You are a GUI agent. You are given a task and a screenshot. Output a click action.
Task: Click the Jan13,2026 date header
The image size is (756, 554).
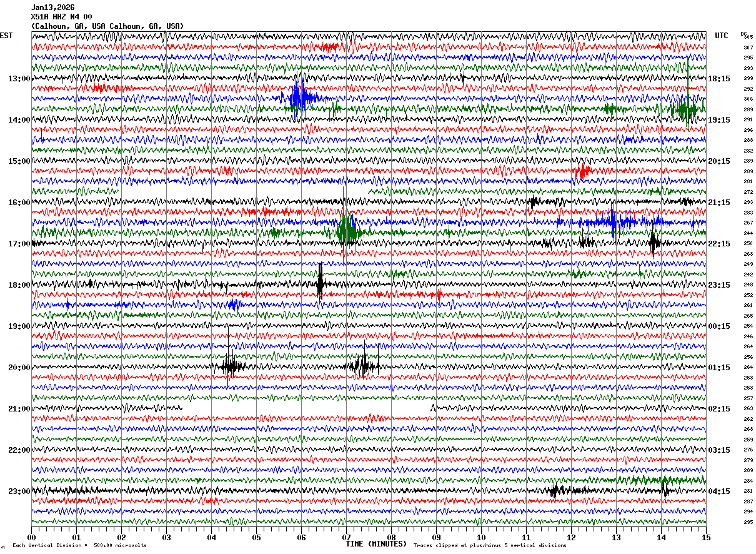click(x=52, y=8)
